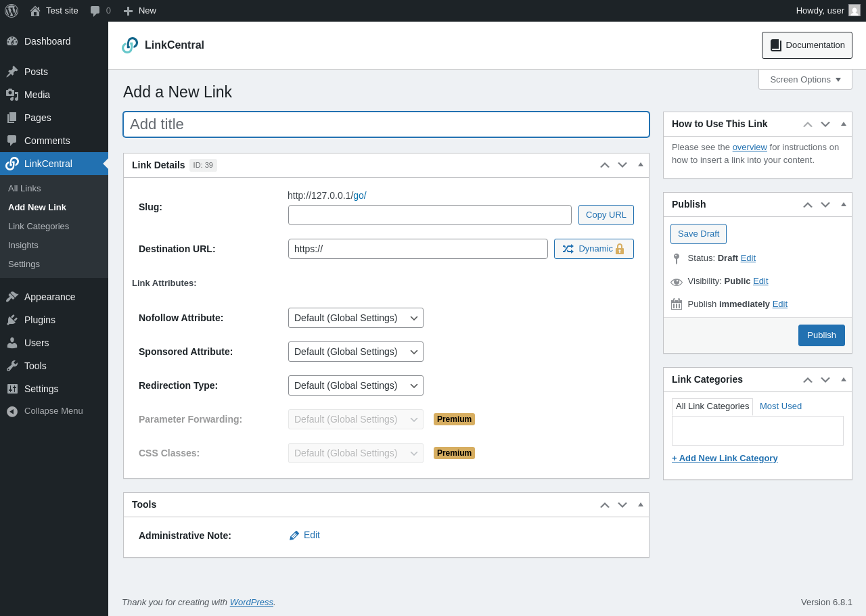Open All Links submenu
866x616 pixels.
coord(54,189)
